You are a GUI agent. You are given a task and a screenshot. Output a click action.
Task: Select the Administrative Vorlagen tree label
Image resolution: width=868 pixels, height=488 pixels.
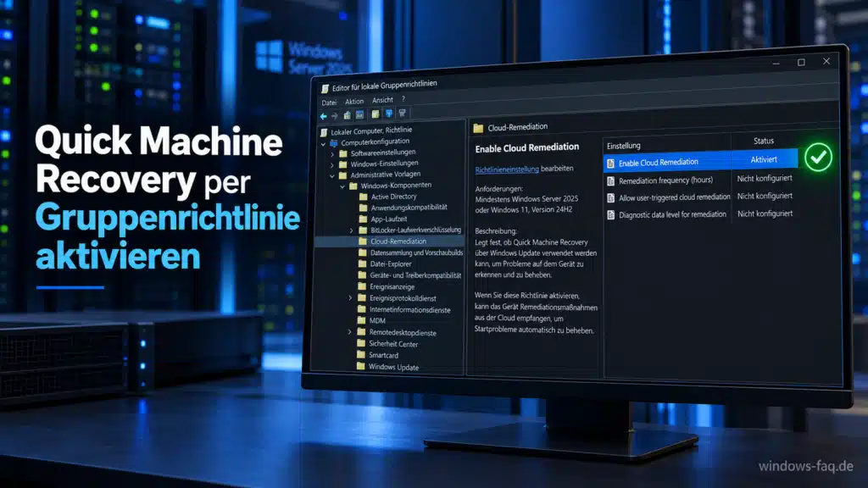pyautogui.click(x=386, y=175)
